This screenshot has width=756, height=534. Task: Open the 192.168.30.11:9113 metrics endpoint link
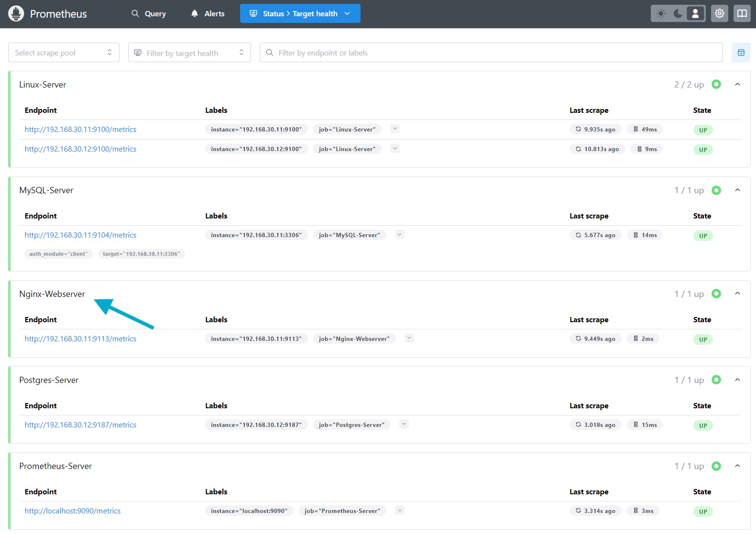[x=80, y=339]
